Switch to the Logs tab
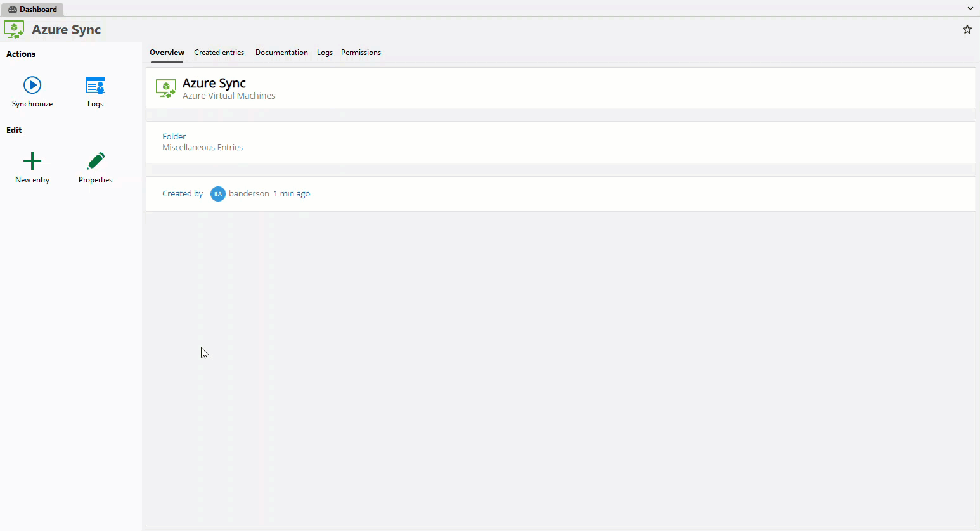 325,53
